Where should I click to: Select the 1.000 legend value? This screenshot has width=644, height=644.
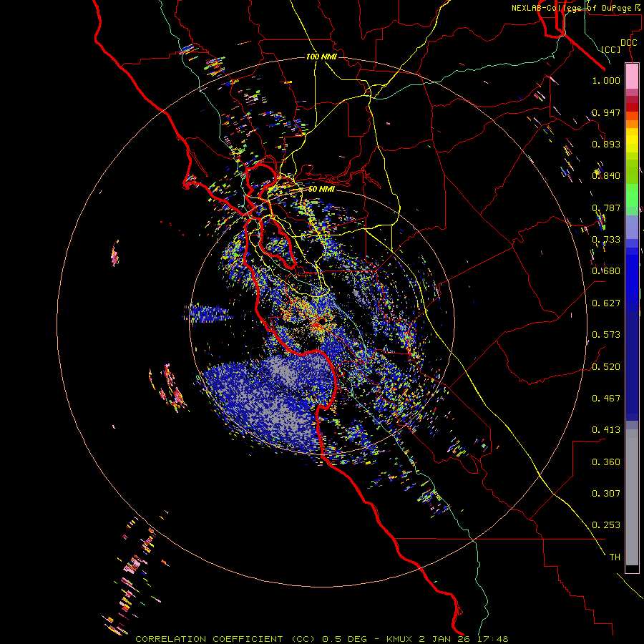point(606,80)
